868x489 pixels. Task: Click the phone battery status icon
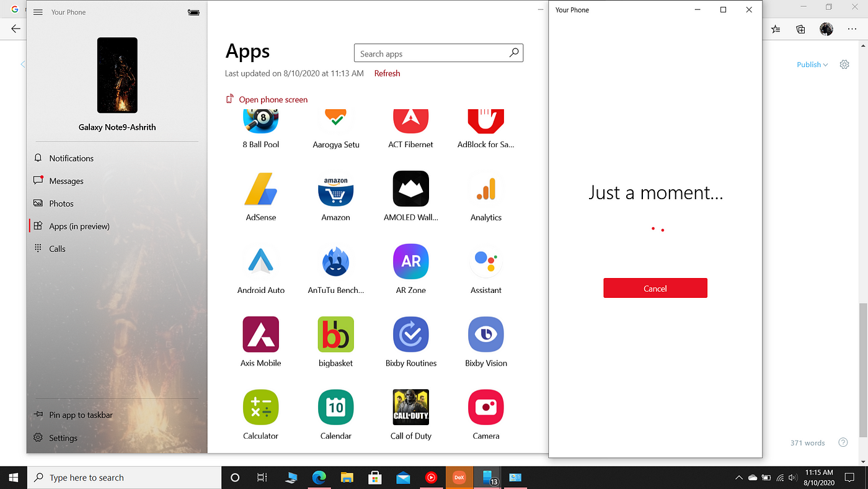point(193,12)
